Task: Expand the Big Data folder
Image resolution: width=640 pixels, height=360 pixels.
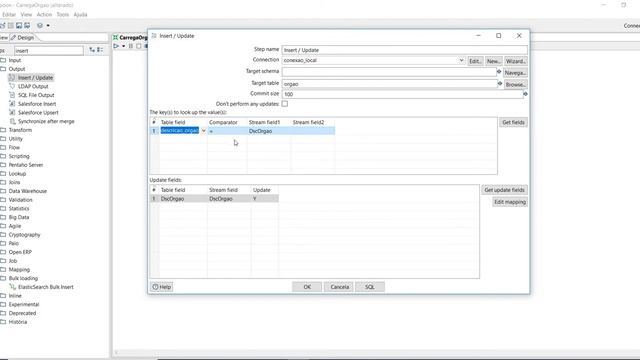Action: [x=3, y=217]
